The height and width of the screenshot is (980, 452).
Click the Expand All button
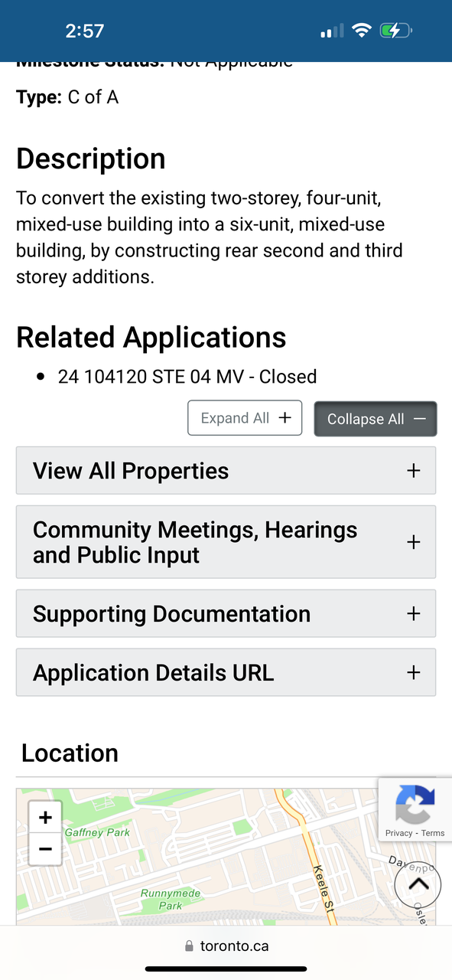[x=245, y=418]
